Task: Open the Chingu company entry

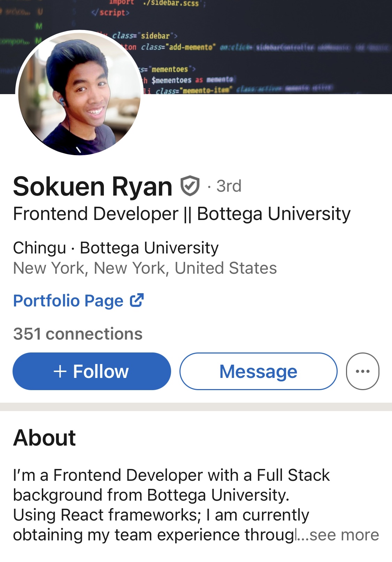Action: pos(39,248)
